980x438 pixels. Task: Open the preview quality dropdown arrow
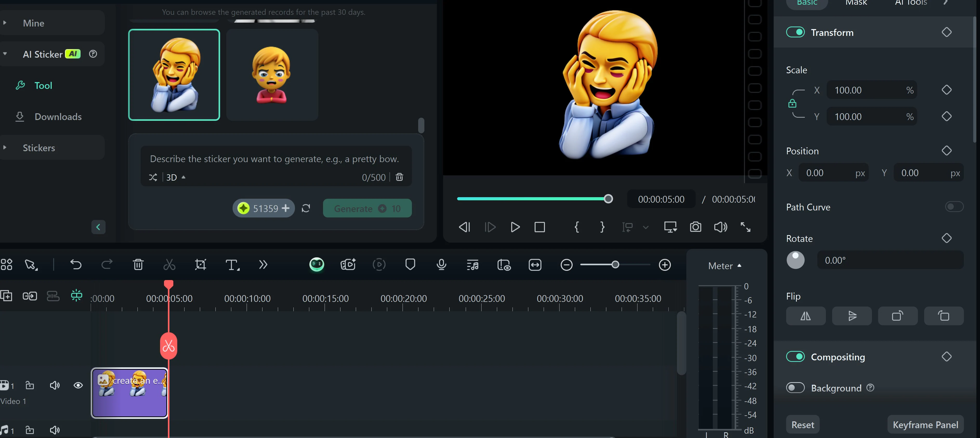tap(646, 227)
